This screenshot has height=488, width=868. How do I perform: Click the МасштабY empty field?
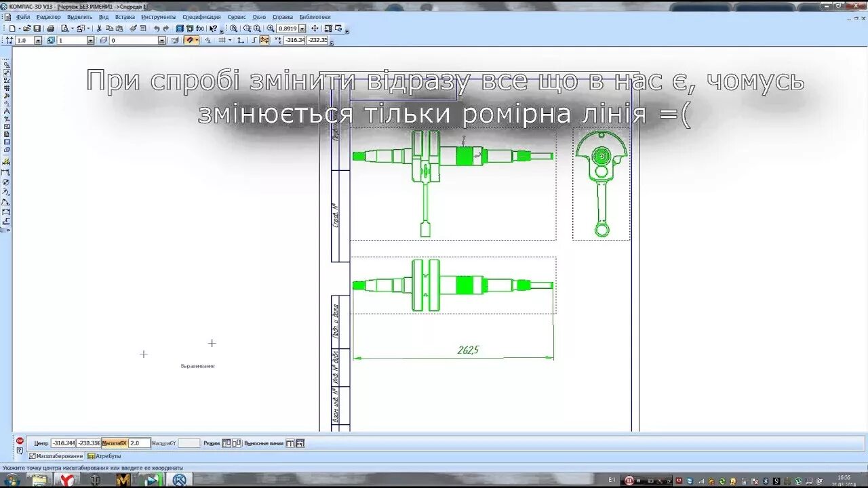tap(189, 443)
